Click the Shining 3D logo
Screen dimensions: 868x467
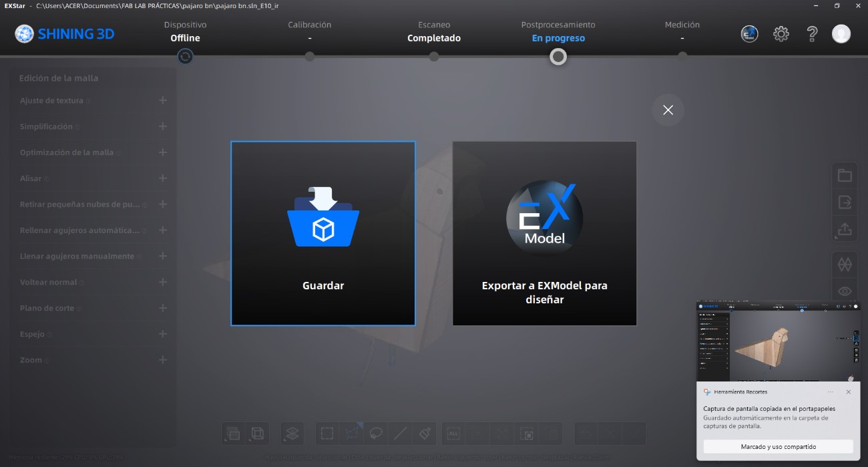[65, 33]
